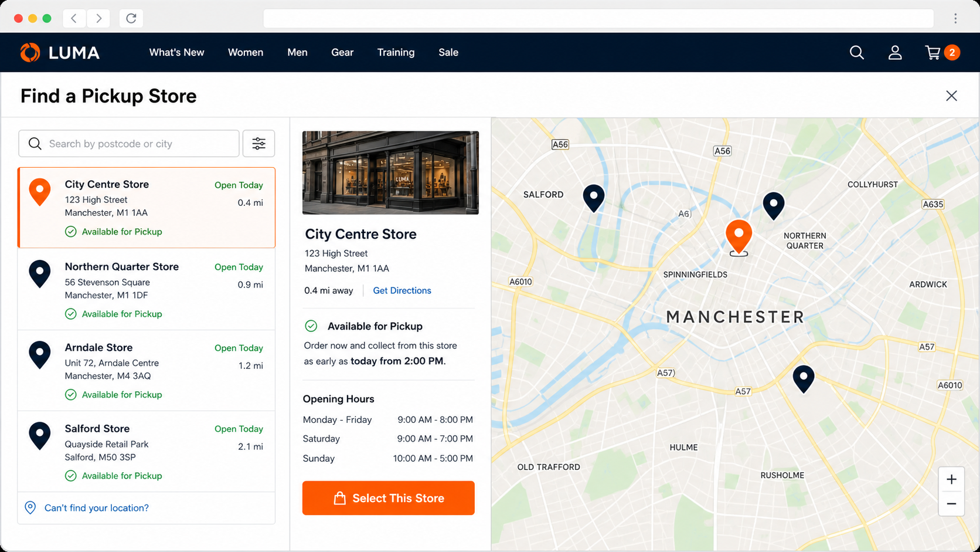This screenshot has height=552, width=980.
Task: Click Unit 72, Arndale Centre address text
Action: pos(111,363)
